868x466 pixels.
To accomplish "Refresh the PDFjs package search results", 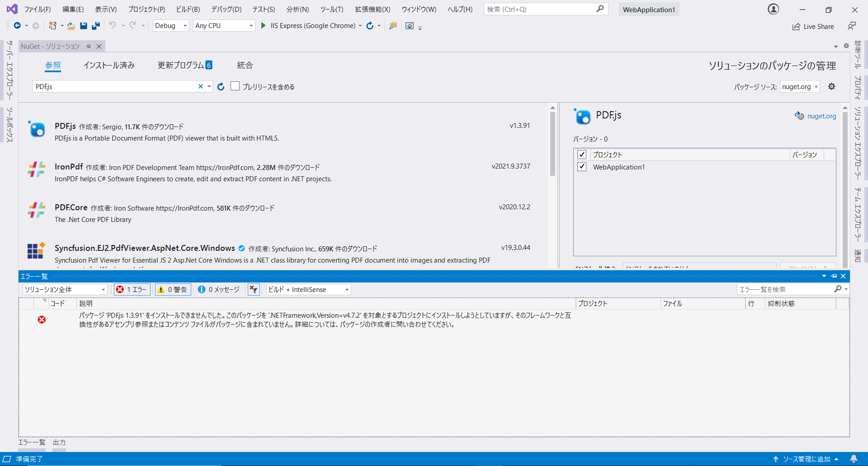I will [221, 86].
